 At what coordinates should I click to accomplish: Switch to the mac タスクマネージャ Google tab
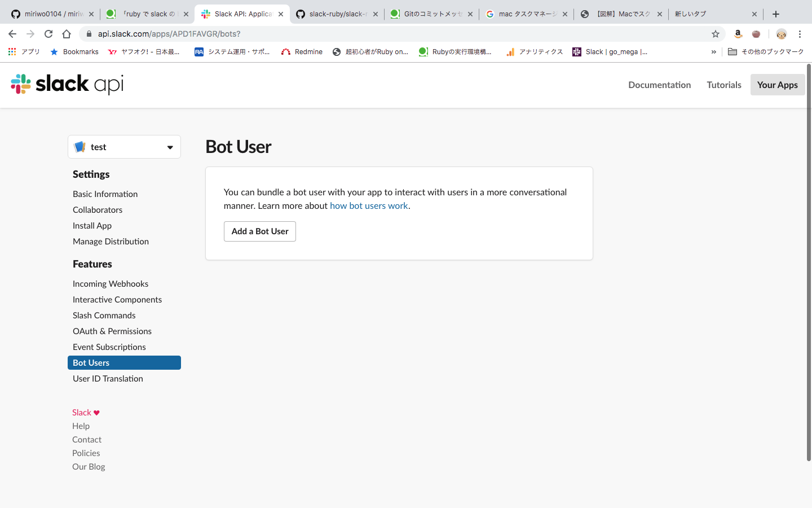526,14
